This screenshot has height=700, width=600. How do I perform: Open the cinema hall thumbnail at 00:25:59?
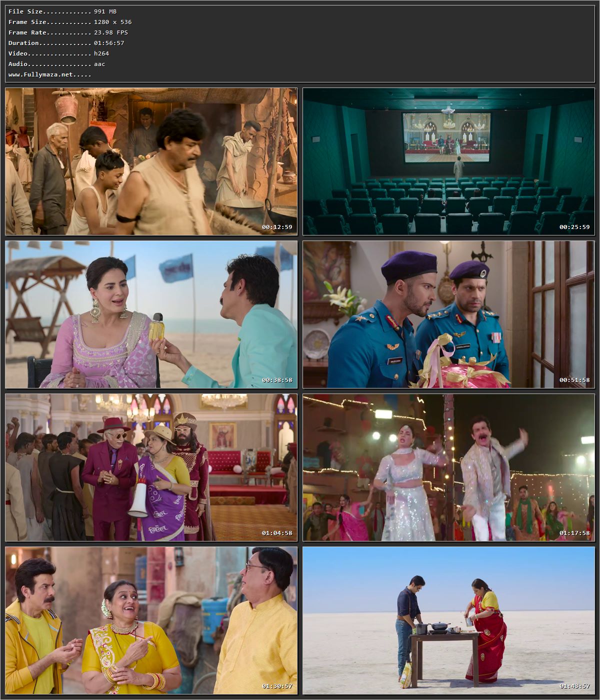tap(449, 161)
